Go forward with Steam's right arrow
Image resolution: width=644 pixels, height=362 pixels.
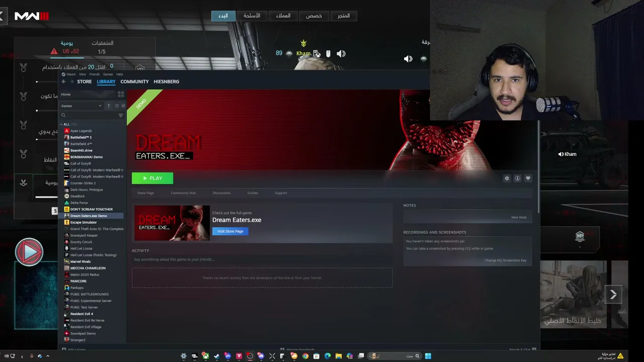(x=71, y=81)
